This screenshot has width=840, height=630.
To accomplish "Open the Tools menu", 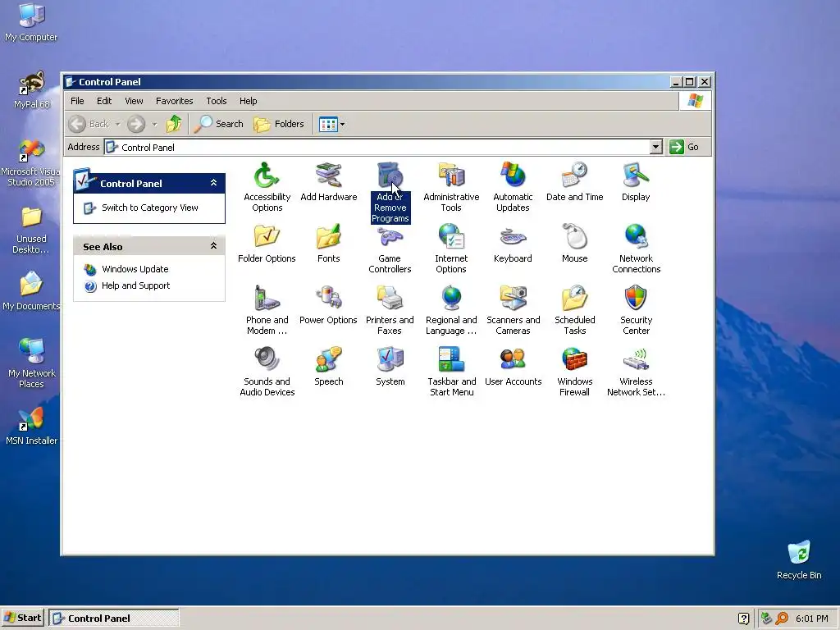I will tap(217, 101).
